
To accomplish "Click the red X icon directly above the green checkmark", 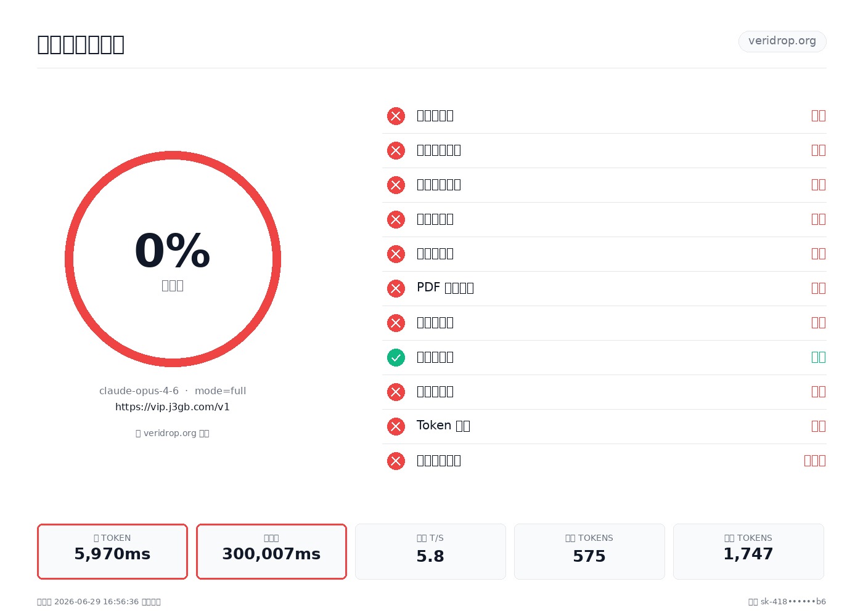I will (x=396, y=323).
